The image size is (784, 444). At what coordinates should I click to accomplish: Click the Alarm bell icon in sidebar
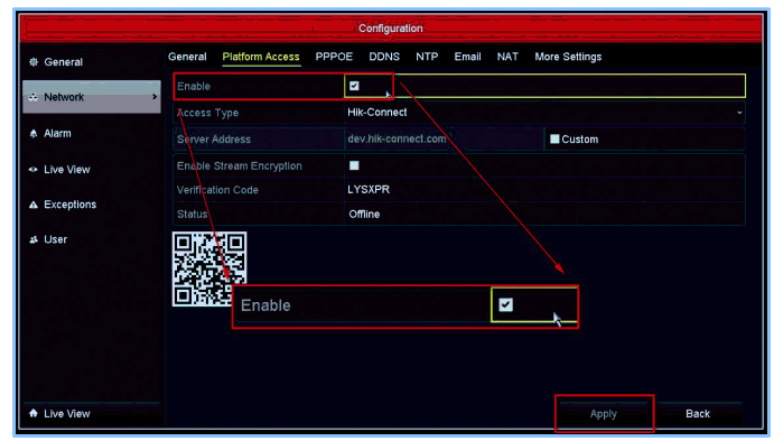point(34,134)
